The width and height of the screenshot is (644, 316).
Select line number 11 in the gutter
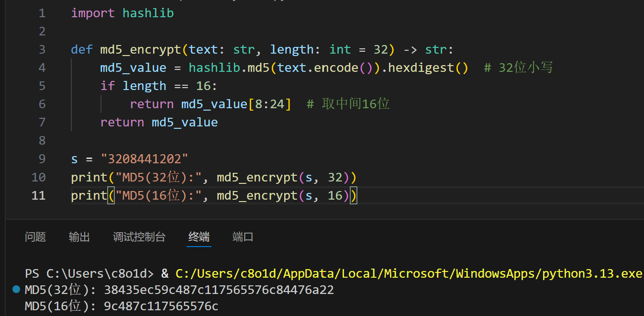pos(38,195)
